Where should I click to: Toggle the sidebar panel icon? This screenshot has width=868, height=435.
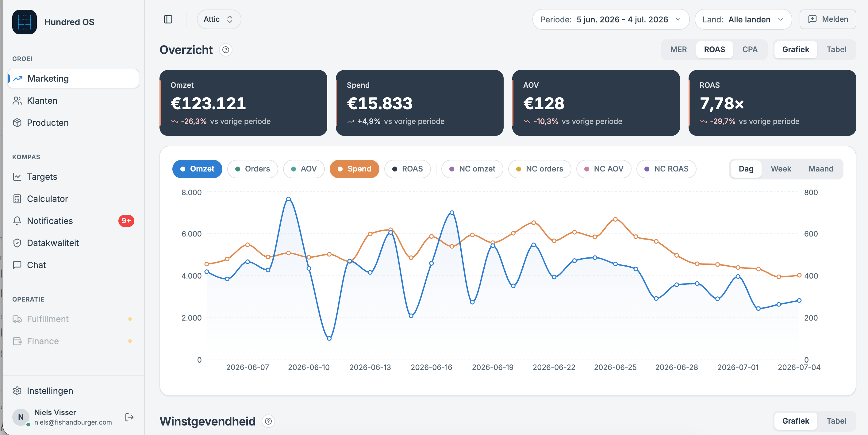point(168,20)
